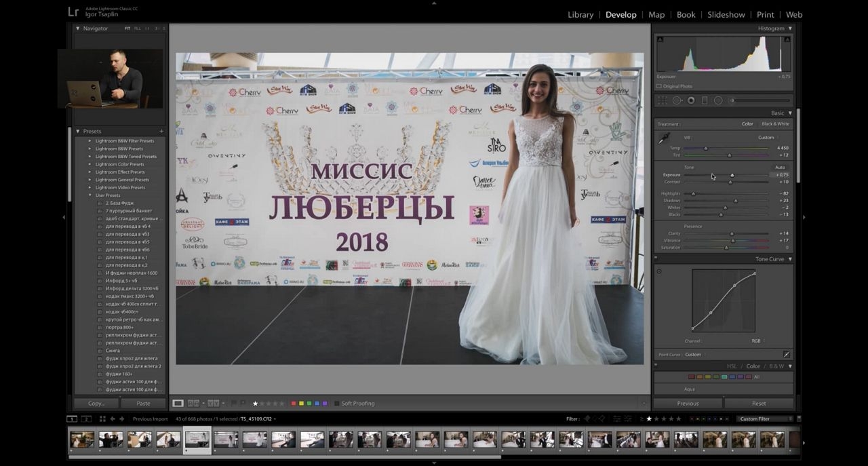Expand Lightroom Color Presets folder
This screenshot has height=466, width=868.
pyautogui.click(x=90, y=164)
